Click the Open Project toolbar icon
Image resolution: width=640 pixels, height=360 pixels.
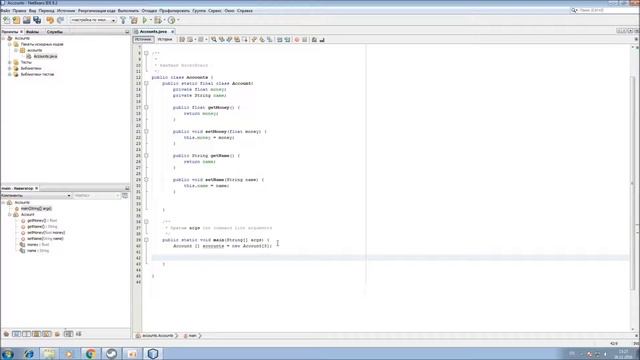27,20
